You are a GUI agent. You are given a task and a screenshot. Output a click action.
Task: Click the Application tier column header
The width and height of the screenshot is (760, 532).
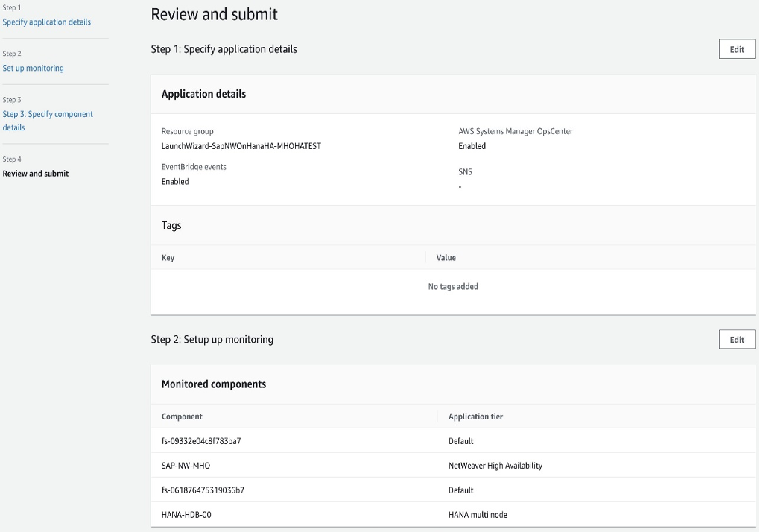[x=475, y=417]
